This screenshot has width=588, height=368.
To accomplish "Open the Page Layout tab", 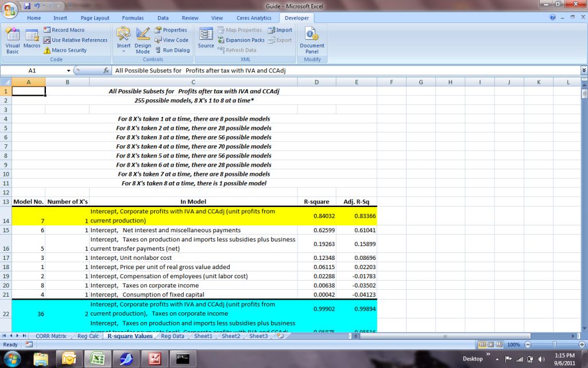I will coord(95,18).
